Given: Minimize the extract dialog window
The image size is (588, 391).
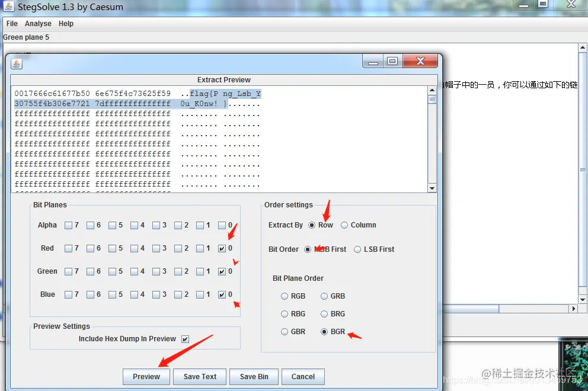Looking at the screenshot, I should [x=373, y=62].
